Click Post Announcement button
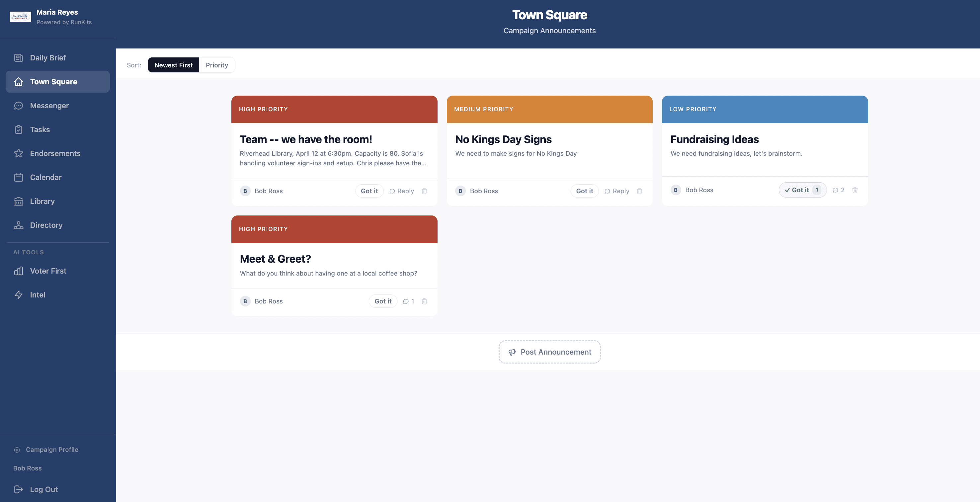This screenshot has width=980, height=502. (549, 352)
